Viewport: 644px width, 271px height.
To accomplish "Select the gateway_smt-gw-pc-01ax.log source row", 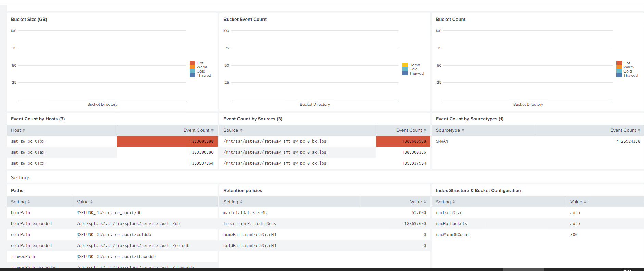I will pos(275,152).
